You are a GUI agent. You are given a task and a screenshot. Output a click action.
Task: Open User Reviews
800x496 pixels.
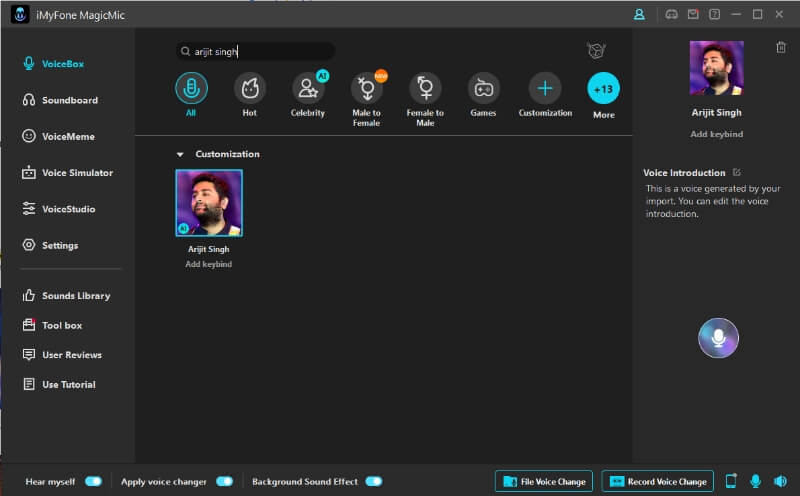tap(62, 355)
